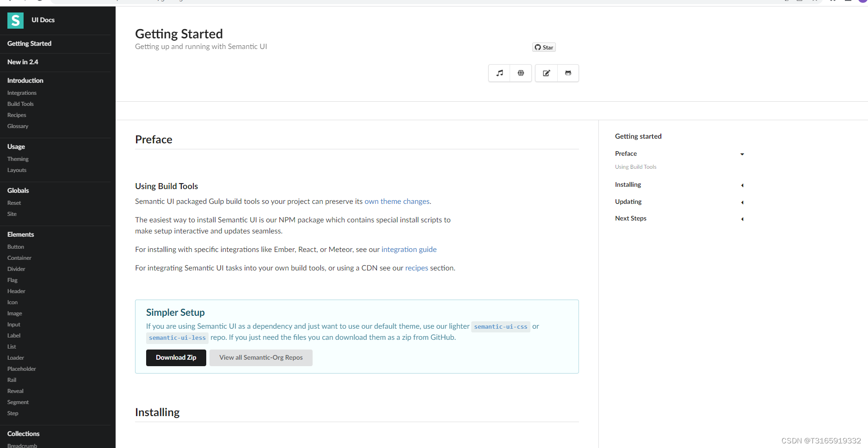Open the Flag element docs
Screen dimensions: 868x448
12,280
